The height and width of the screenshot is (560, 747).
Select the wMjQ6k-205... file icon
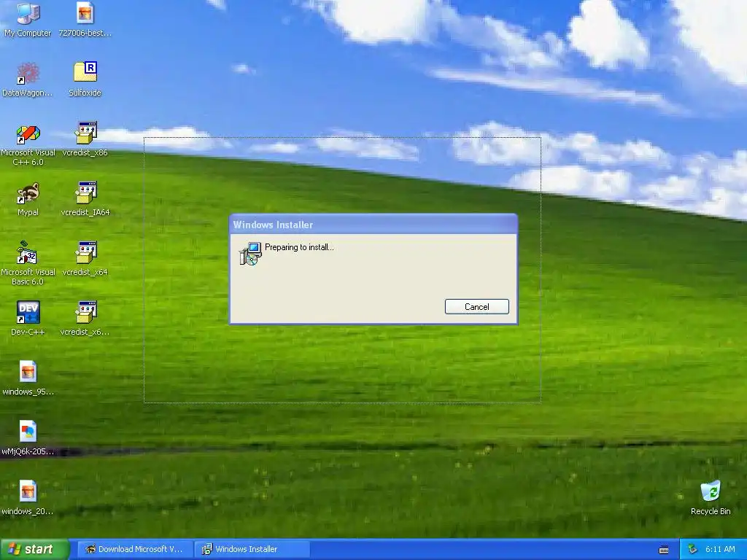point(28,438)
